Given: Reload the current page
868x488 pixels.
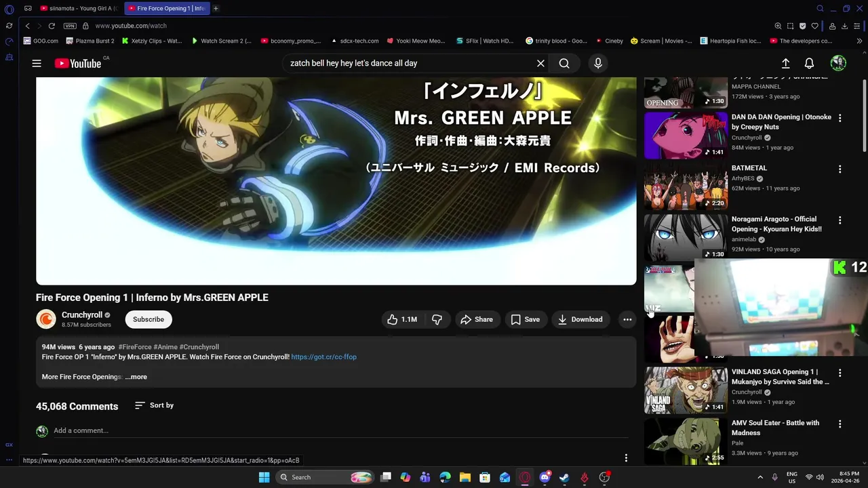Looking at the screenshot, I should coord(52,26).
